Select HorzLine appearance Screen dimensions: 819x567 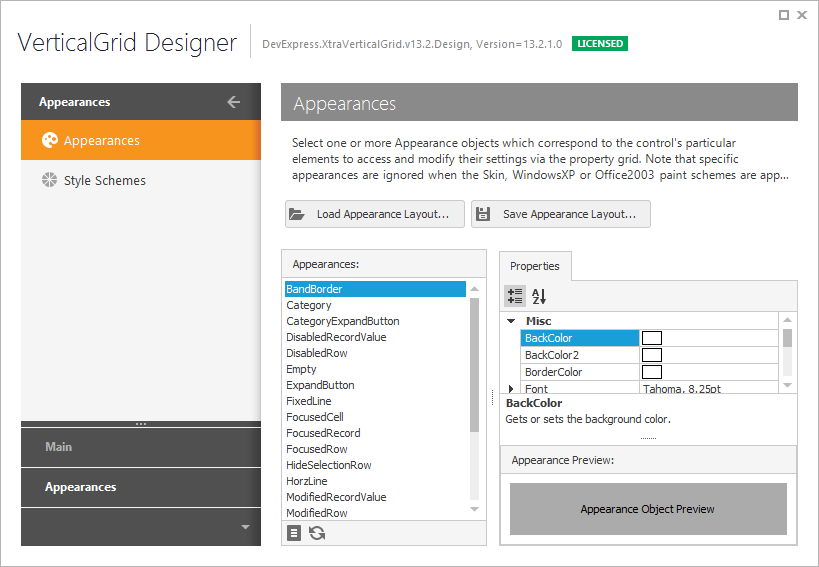tap(375, 481)
